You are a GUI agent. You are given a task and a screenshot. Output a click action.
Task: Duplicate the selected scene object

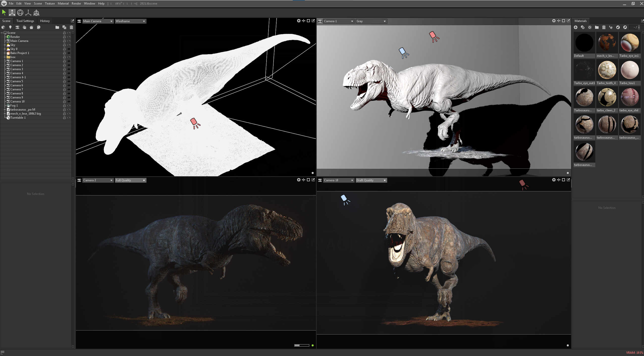coord(64,27)
